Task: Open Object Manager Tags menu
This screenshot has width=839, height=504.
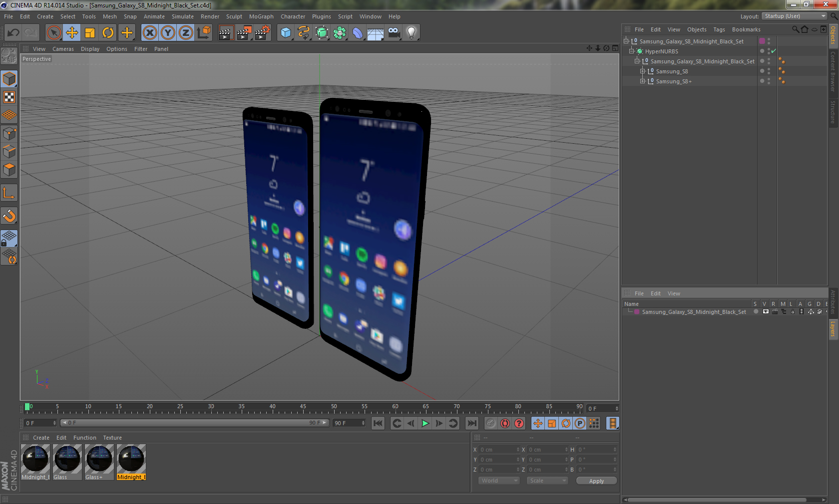Action: click(719, 29)
